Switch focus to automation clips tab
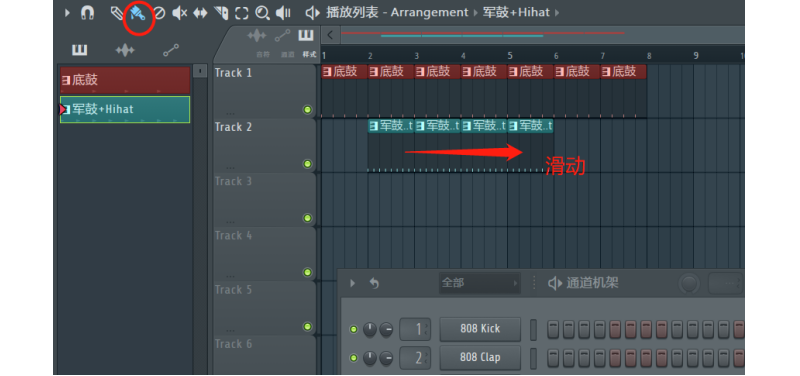 (282, 36)
